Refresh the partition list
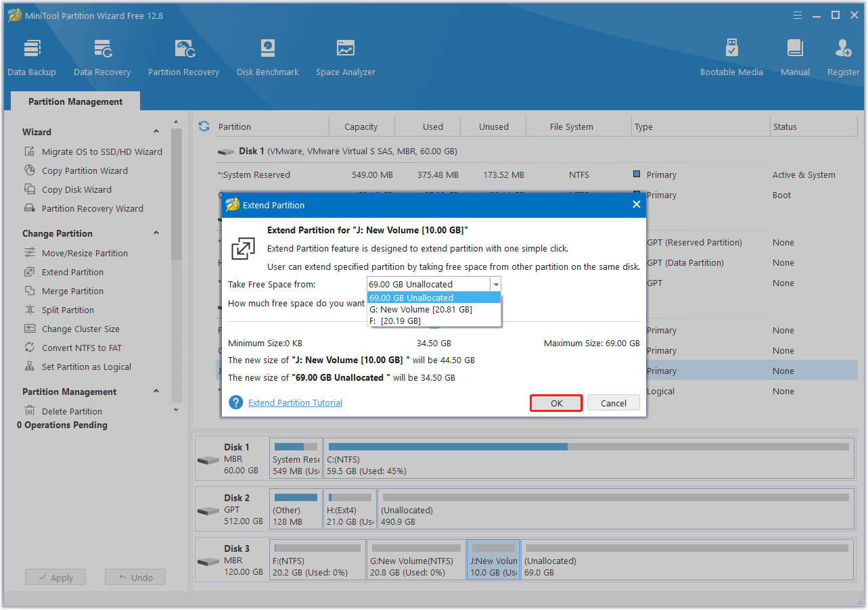Viewport: 868px width, 610px height. [x=204, y=126]
